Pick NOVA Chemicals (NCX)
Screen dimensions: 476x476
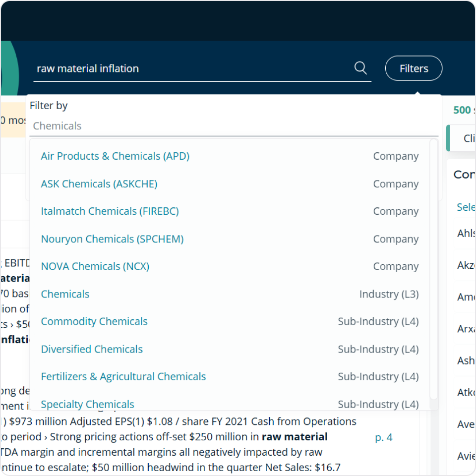click(230, 267)
